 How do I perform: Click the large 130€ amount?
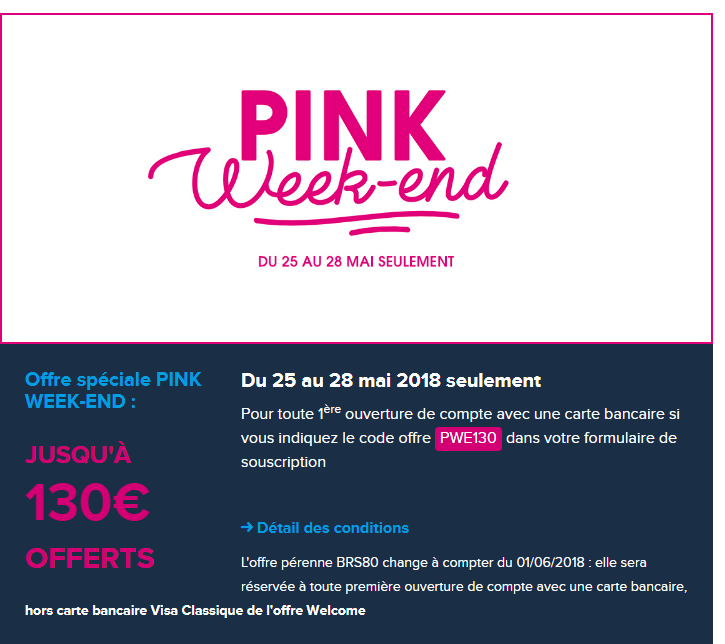click(88, 503)
